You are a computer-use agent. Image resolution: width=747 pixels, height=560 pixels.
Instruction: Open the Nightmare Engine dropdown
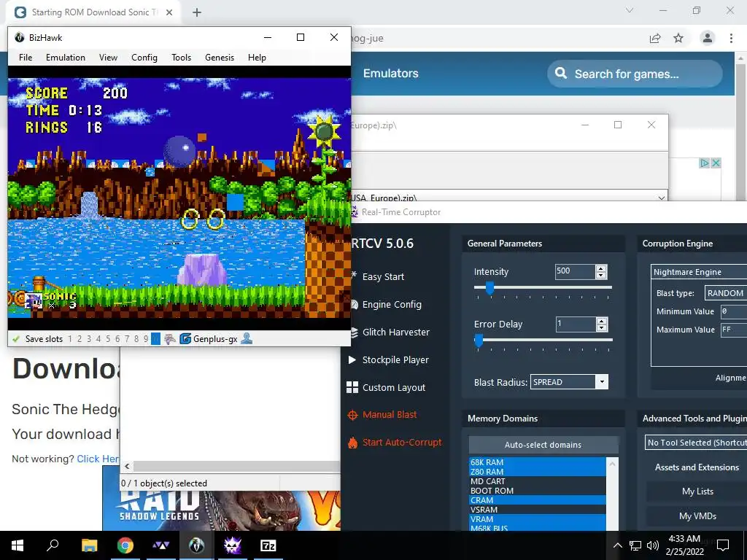pyautogui.click(x=699, y=272)
